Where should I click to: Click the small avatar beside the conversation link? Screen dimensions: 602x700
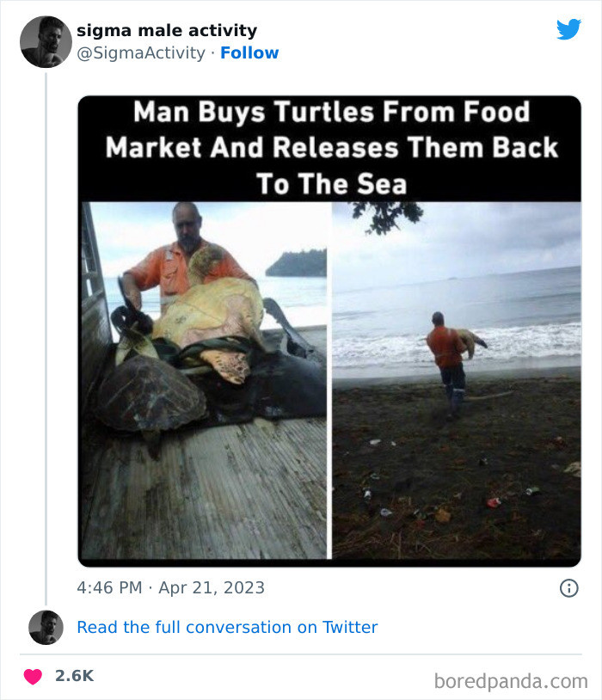click(x=44, y=627)
